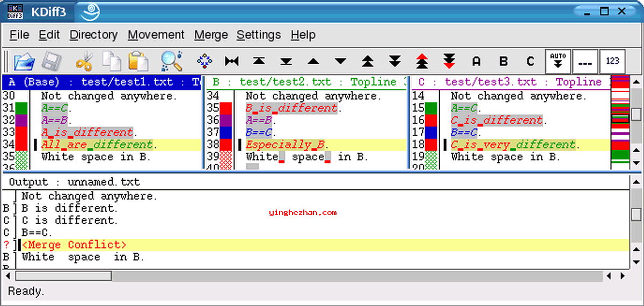The width and height of the screenshot is (644, 306).
Task: Click the Cut scissors icon
Action: (x=84, y=61)
